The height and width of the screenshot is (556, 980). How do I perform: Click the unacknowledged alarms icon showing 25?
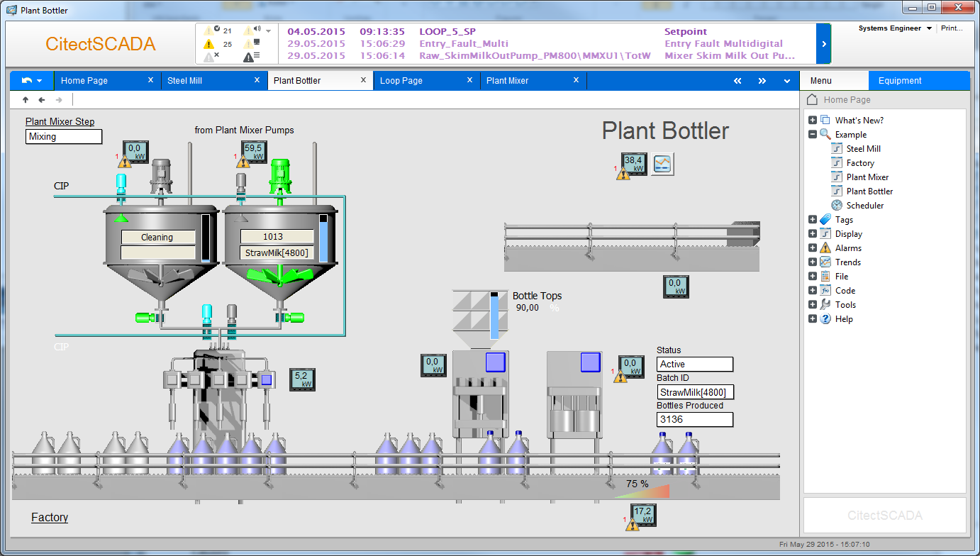[210, 44]
